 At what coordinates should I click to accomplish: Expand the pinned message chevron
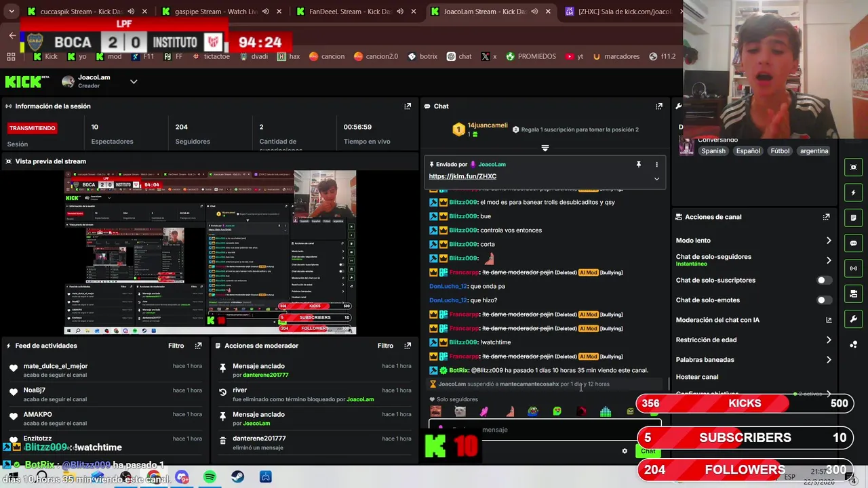click(656, 179)
